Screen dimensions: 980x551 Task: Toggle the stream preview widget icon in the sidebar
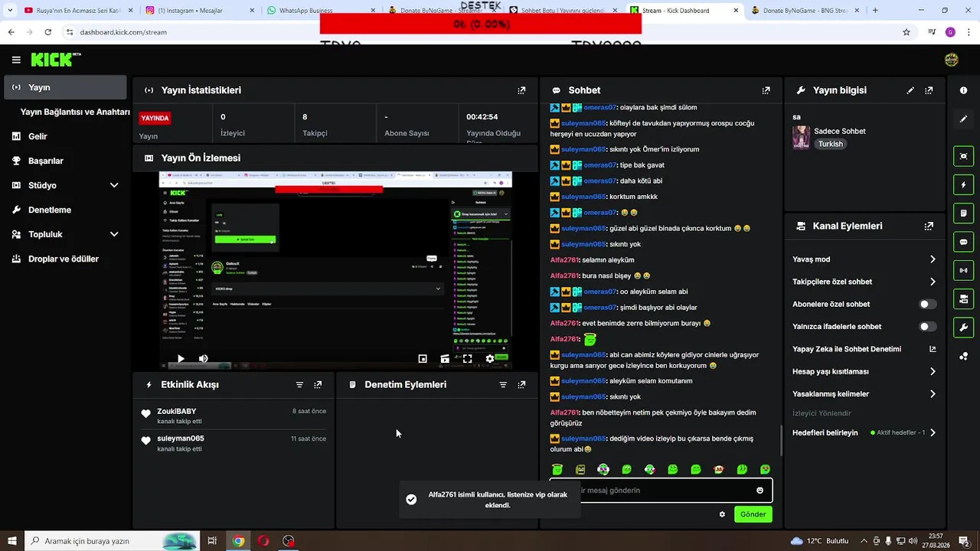coord(963,156)
